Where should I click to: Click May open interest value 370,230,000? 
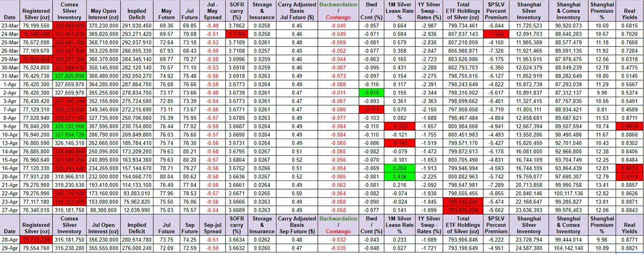105,25
